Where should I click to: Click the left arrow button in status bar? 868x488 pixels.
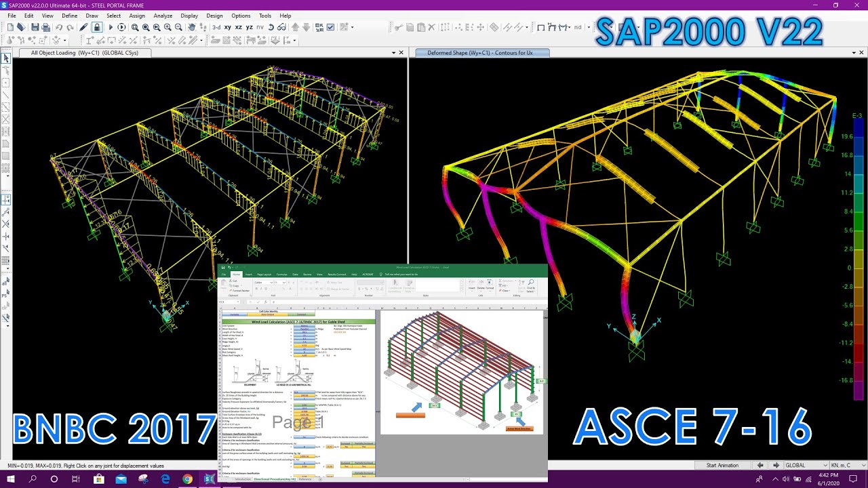[x=760, y=466]
